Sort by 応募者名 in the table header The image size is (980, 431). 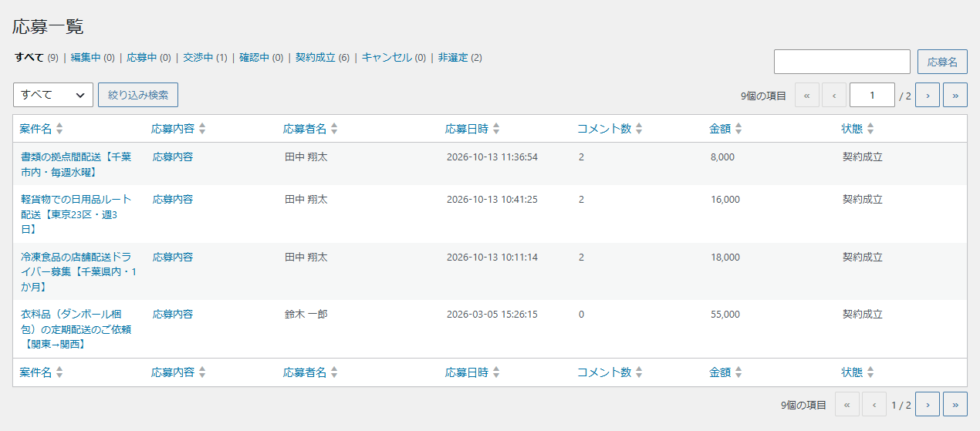pos(311,129)
